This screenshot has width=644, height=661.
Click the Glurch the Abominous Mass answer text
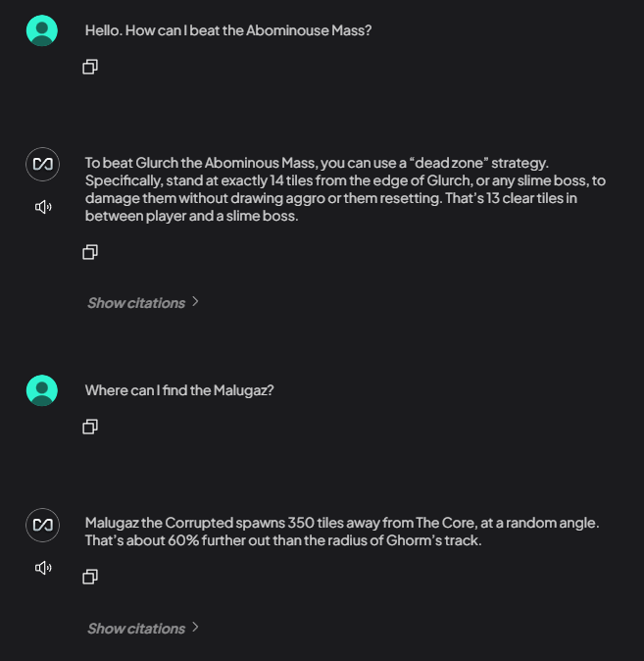point(343,189)
